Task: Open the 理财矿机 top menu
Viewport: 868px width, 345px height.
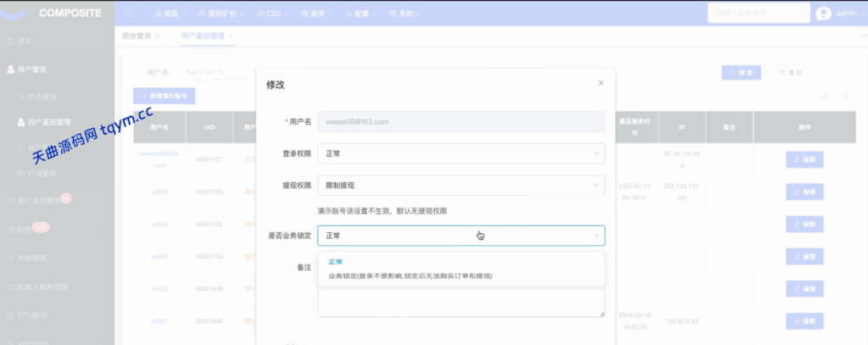Action: [x=221, y=14]
